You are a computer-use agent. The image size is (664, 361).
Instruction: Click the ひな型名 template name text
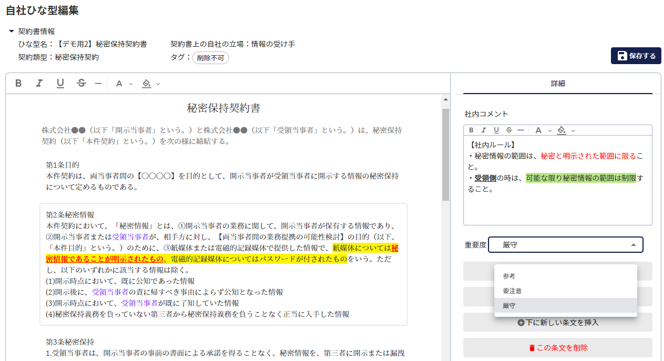tap(83, 44)
